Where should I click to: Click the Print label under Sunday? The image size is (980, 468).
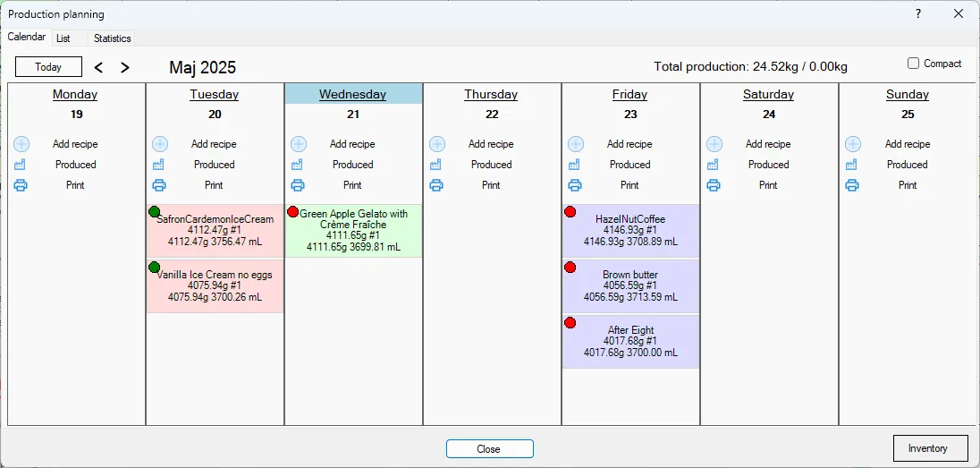(x=908, y=185)
